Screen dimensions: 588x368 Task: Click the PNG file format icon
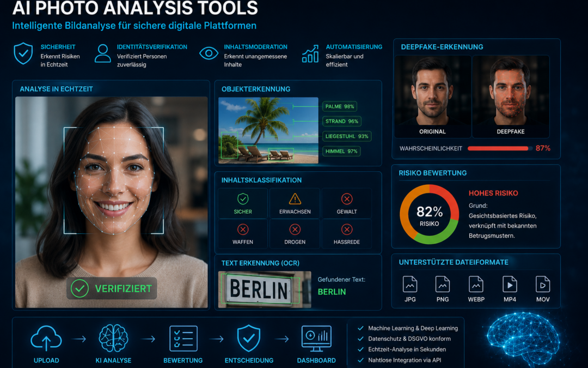443,284
